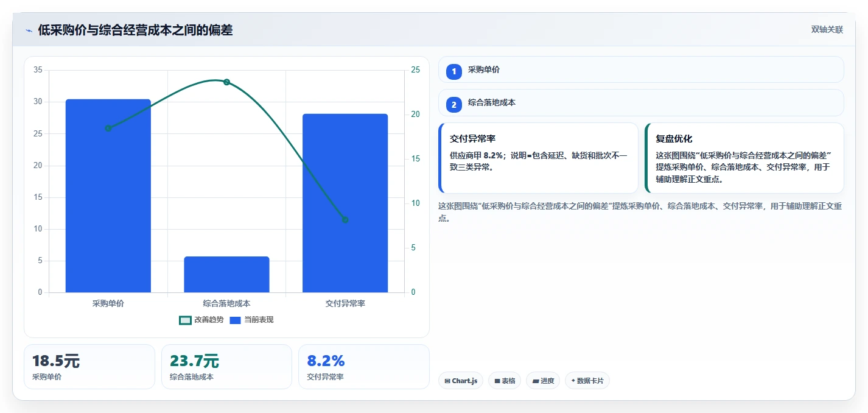Select the 23.7元 综合落地成本 stat card
This screenshot has width=868, height=413.
(226, 367)
